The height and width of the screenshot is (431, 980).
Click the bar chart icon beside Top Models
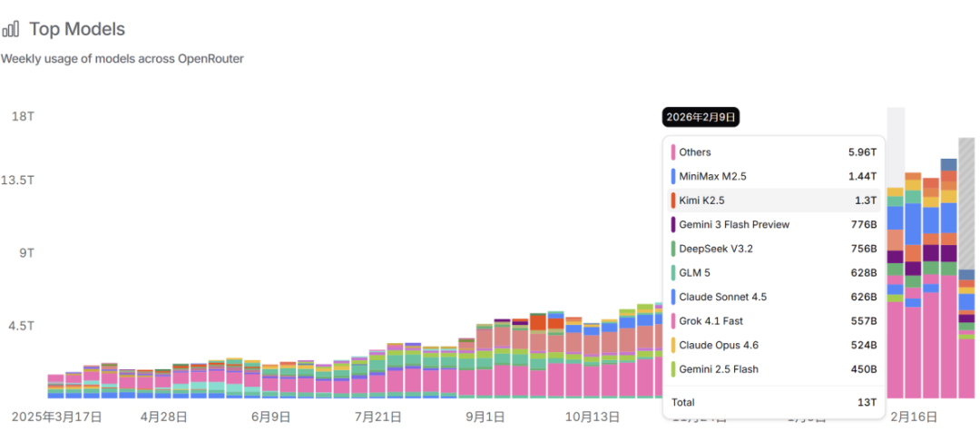[11, 29]
